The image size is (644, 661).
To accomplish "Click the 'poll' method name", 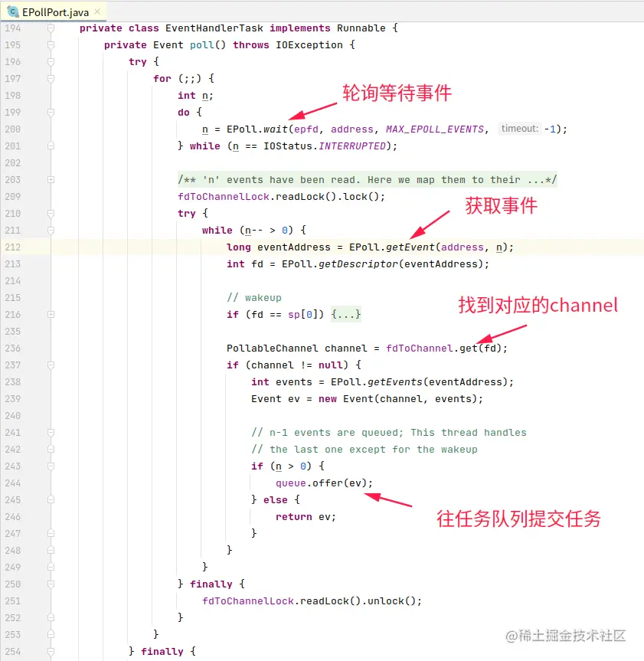I will pos(202,45).
